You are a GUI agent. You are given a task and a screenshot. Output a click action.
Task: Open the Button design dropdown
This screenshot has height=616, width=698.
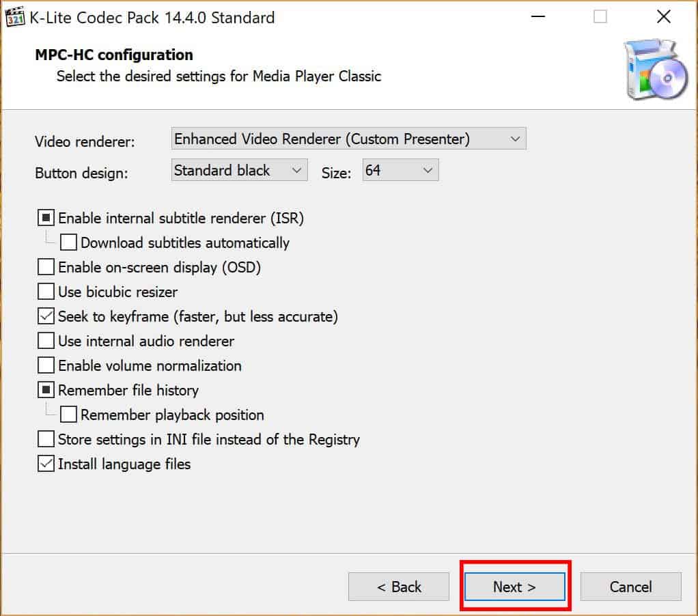tap(239, 170)
